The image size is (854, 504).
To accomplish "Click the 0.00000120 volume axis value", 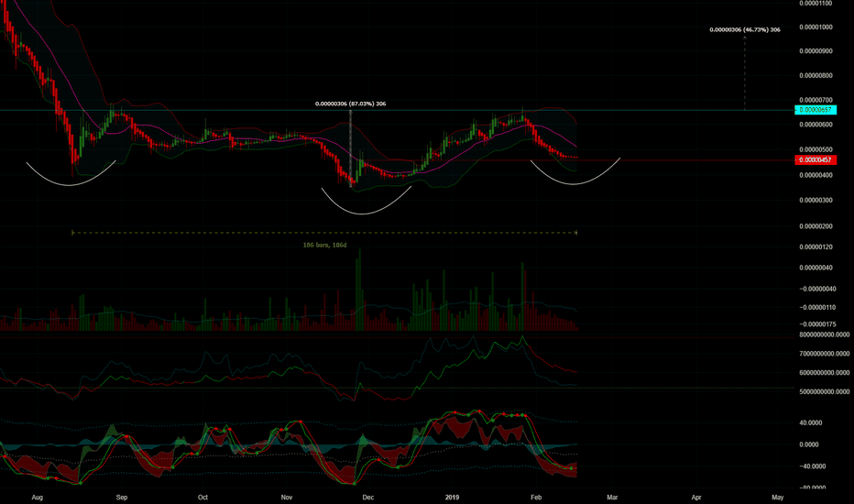I will (816, 247).
